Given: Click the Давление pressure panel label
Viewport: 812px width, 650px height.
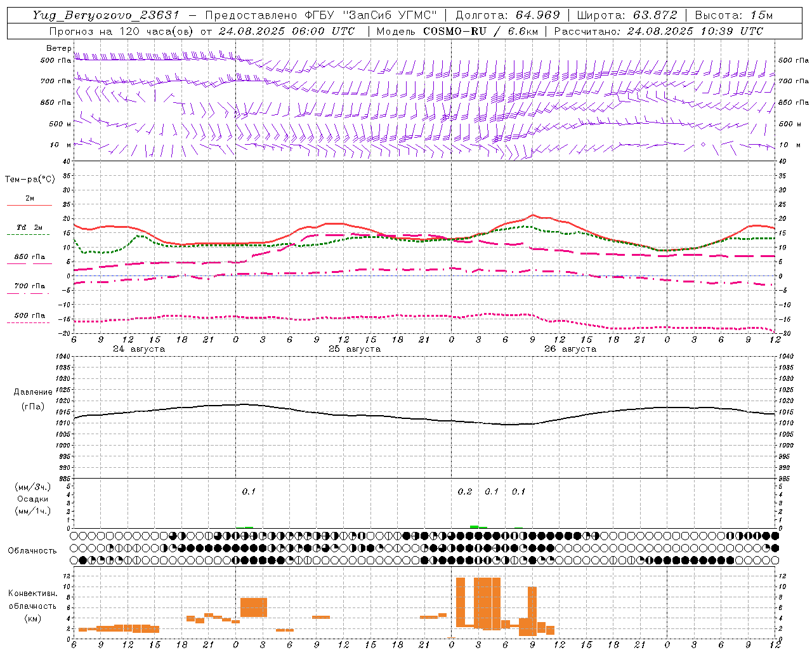Looking at the screenshot, I should click(x=33, y=392).
